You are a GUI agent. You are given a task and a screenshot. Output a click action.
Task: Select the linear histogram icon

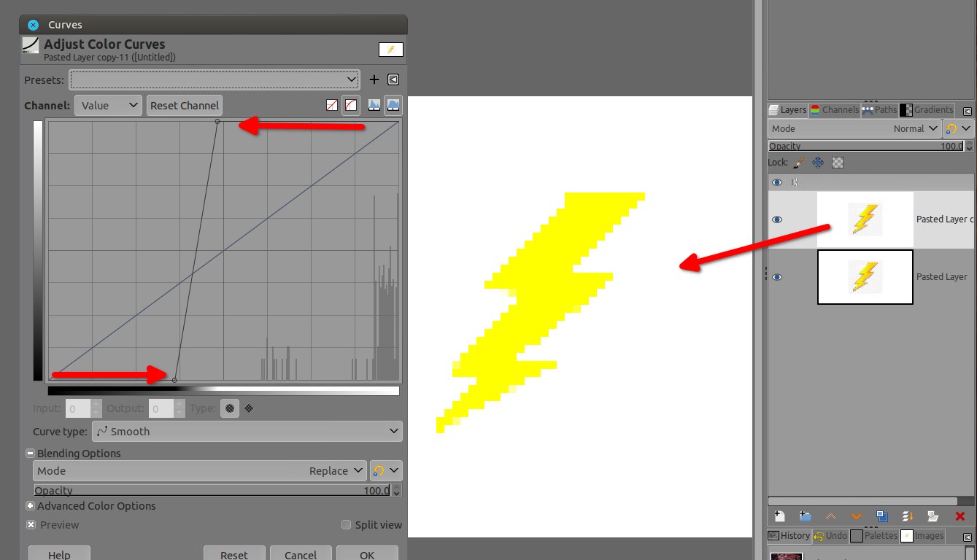click(374, 106)
